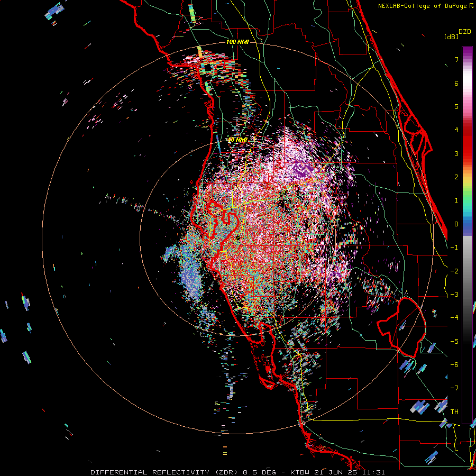476x476 pixels.
Task: Click the -7 value on the dB scale
Action: (454, 388)
